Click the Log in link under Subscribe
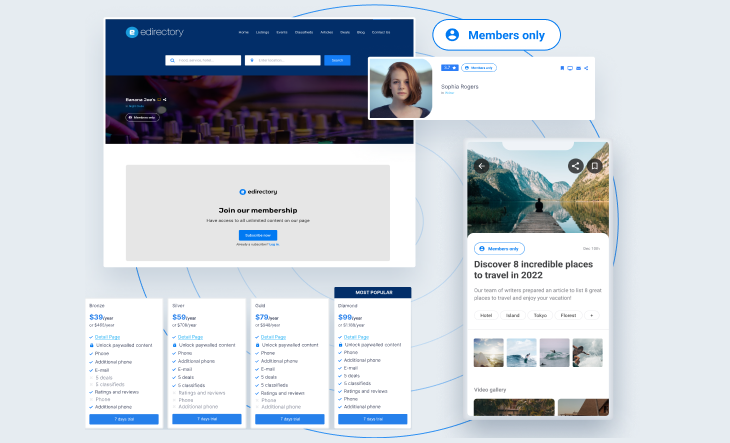Viewport: 730px width, 443px height. tap(274, 244)
